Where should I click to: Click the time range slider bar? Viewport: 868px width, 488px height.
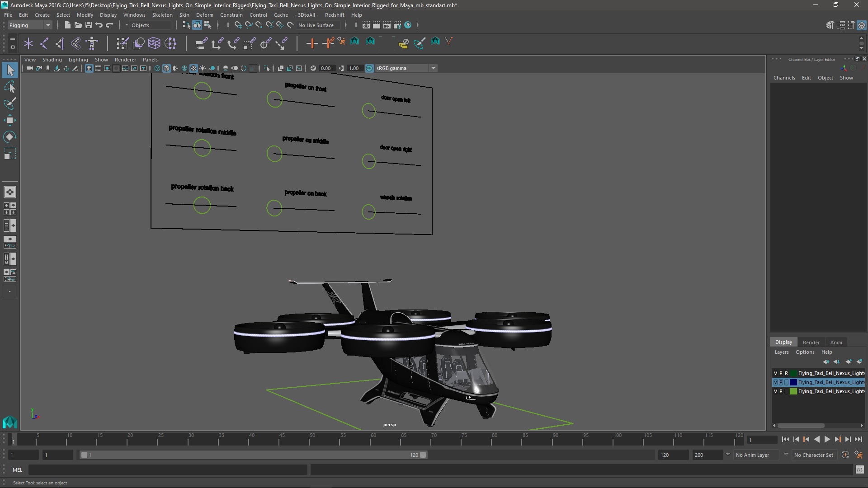tap(253, 455)
